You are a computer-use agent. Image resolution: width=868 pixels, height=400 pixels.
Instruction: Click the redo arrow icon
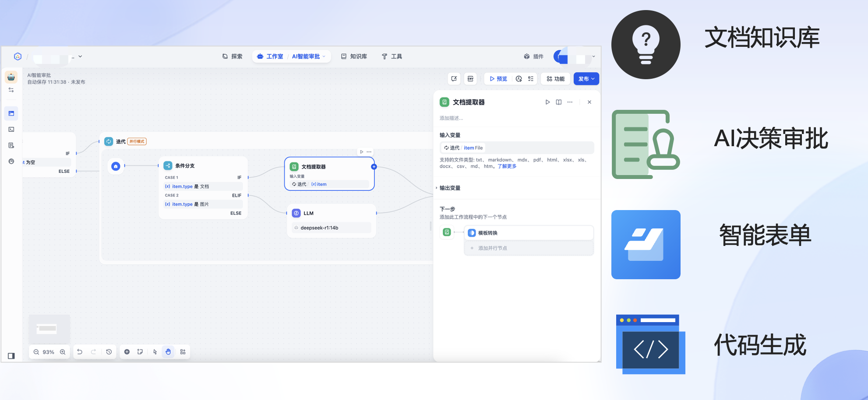[93, 352]
